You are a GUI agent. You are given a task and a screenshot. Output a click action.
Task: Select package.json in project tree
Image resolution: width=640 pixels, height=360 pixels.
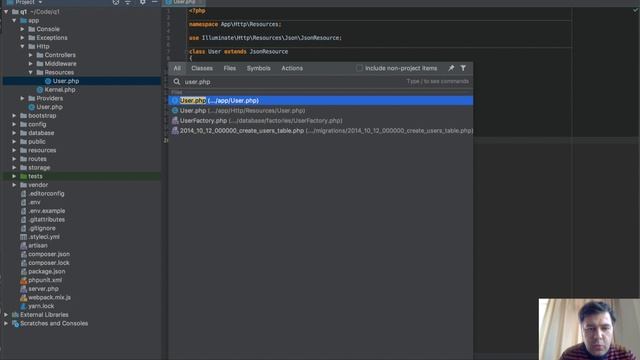pos(47,271)
